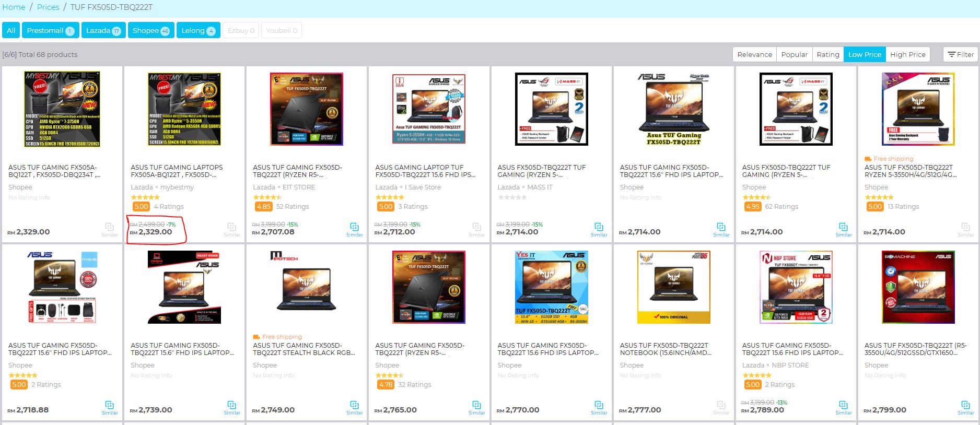Click the 'EIT STORE' seller name
The image size is (980, 425).
point(299,187)
